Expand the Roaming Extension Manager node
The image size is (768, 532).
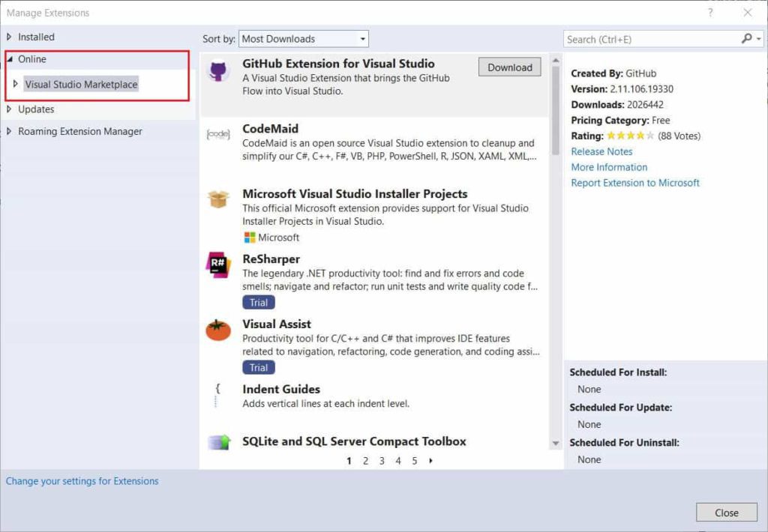point(9,131)
